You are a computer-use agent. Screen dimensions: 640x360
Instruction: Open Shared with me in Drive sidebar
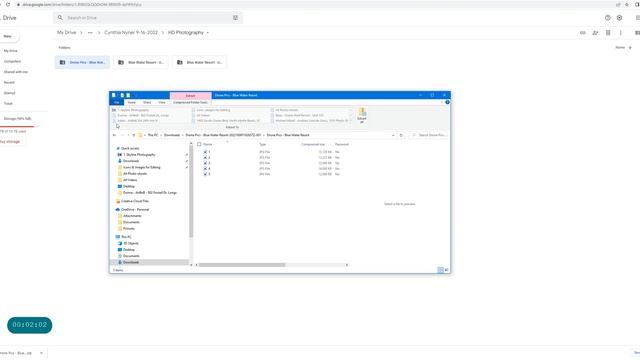coord(16,72)
